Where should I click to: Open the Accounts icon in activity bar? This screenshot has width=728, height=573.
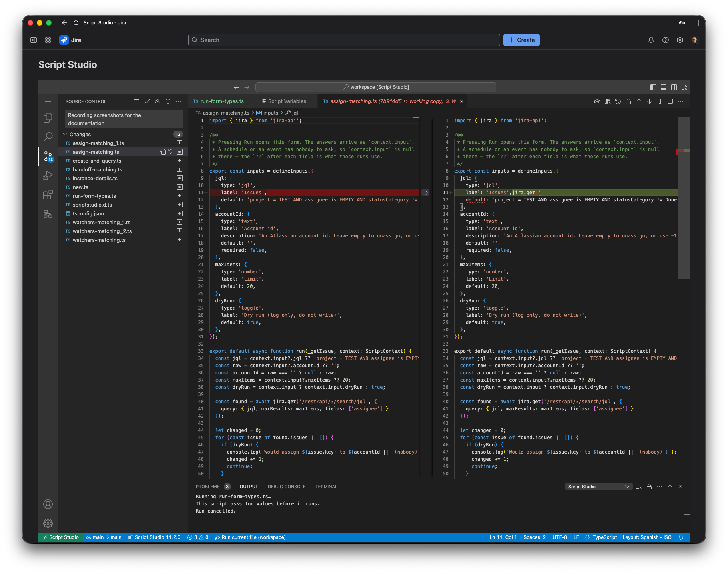pos(48,504)
